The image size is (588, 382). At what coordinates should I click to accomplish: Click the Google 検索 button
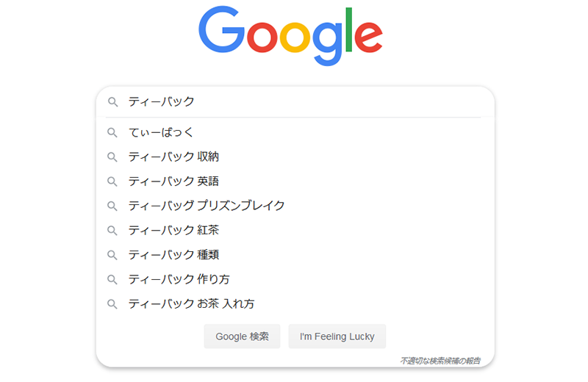[x=243, y=336]
